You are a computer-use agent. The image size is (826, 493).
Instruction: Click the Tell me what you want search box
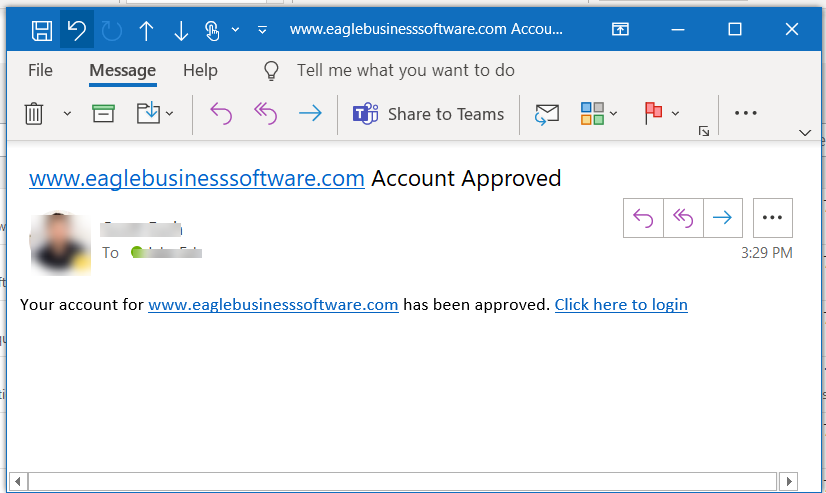405,70
